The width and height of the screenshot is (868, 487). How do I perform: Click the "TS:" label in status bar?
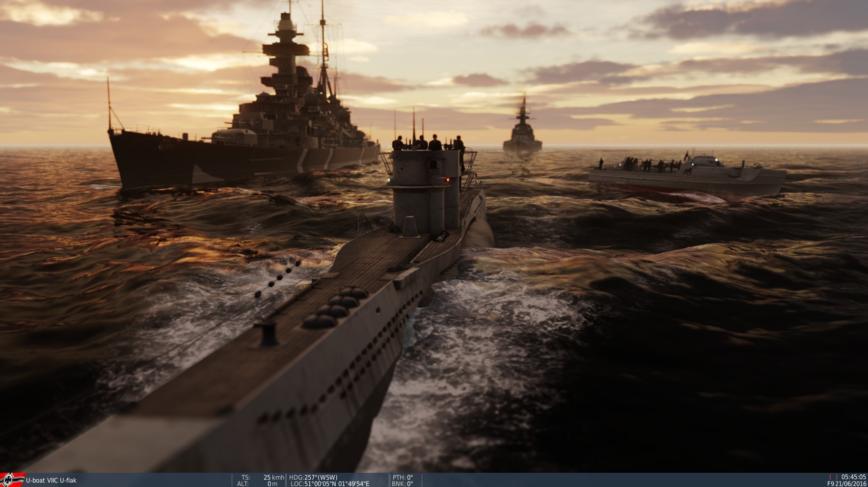coord(245,477)
